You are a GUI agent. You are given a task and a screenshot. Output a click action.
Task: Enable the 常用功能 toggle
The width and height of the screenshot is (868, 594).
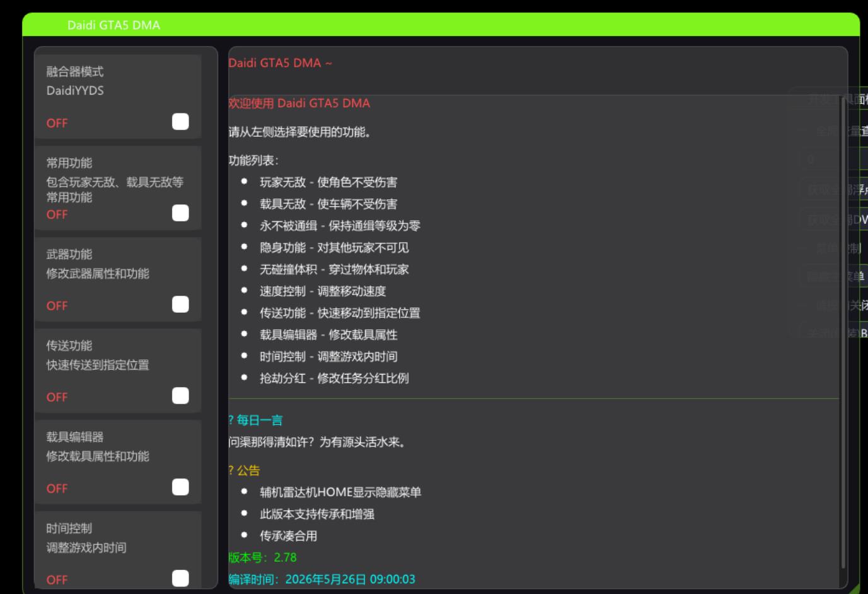click(180, 213)
